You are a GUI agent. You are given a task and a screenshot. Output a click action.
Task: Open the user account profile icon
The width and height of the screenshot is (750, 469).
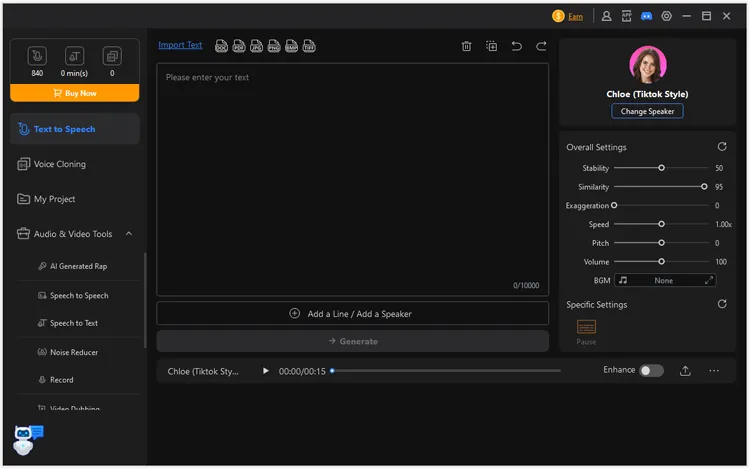(607, 16)
